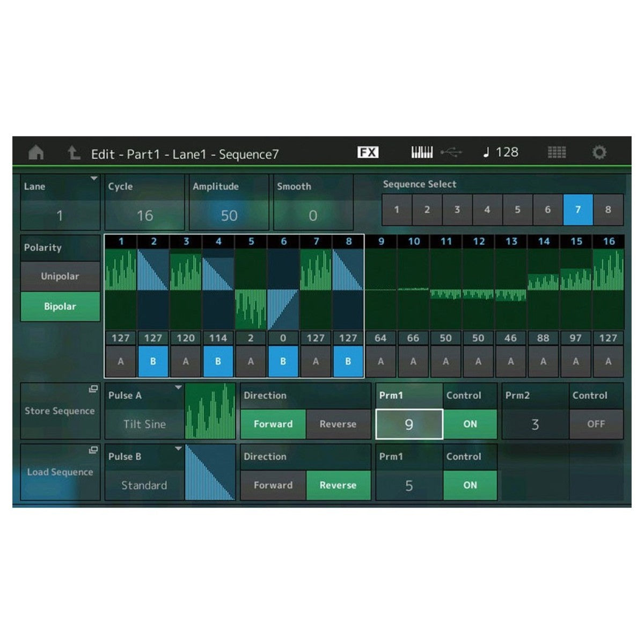Click the Load Sequence button

(59, 472)
